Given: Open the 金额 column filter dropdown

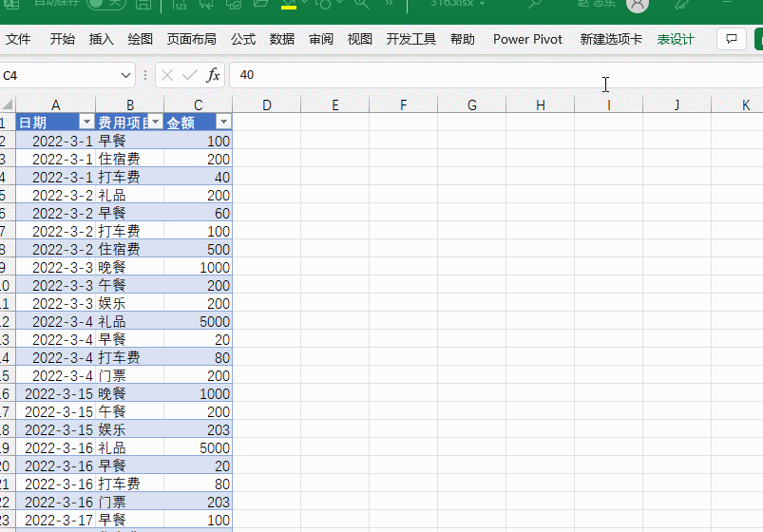Looking at the screenshot, I should 222,123.
